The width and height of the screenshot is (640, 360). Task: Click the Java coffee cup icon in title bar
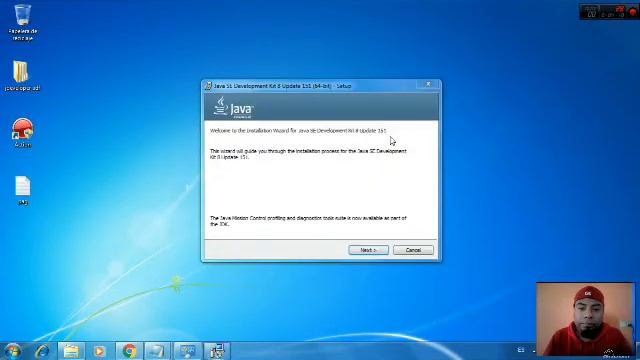208,86
